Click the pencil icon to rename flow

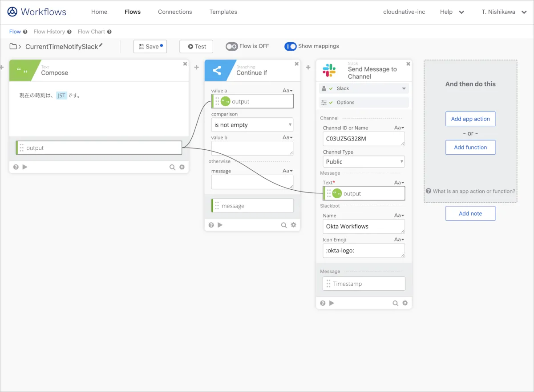[101, 45]
